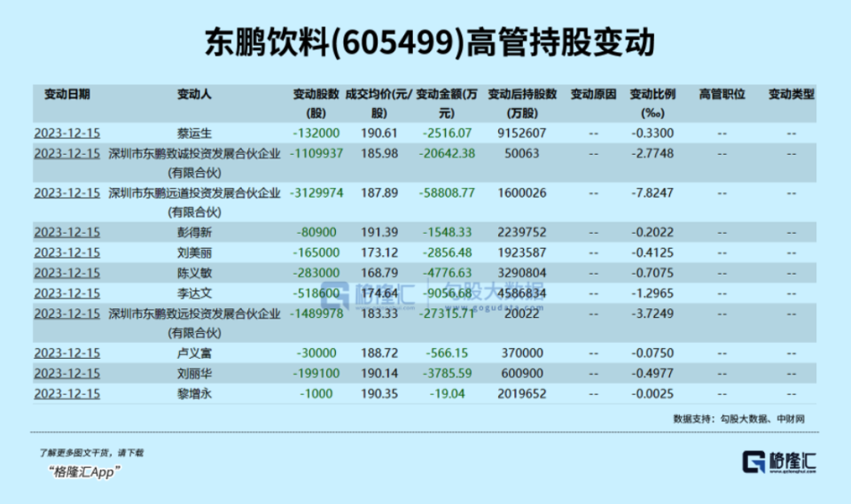Screen dimensions: 851x504
Task: Click the value -199100
Action: pos(316,374)
